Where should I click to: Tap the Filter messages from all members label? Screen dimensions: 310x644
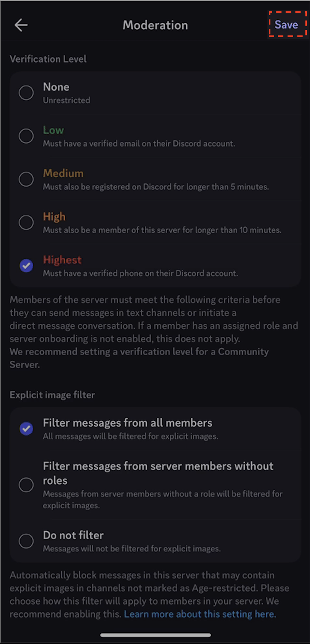(x=127, y=423)
